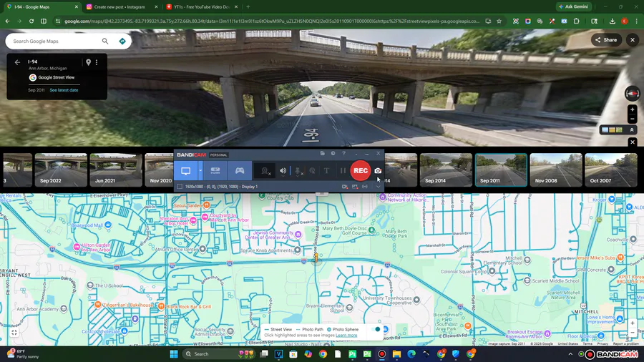Click the Bandicam signal status icon
644x362 pixels.
[x=365, y=187]
